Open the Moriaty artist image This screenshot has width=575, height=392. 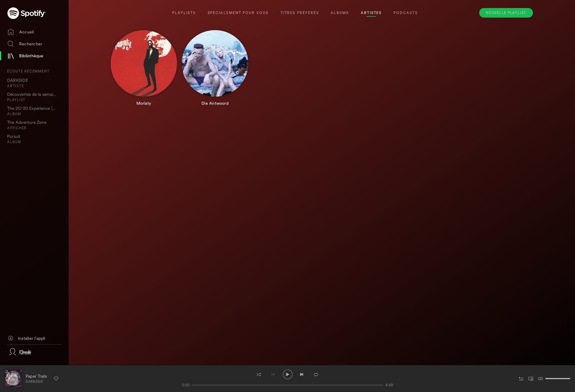(144, 63)
